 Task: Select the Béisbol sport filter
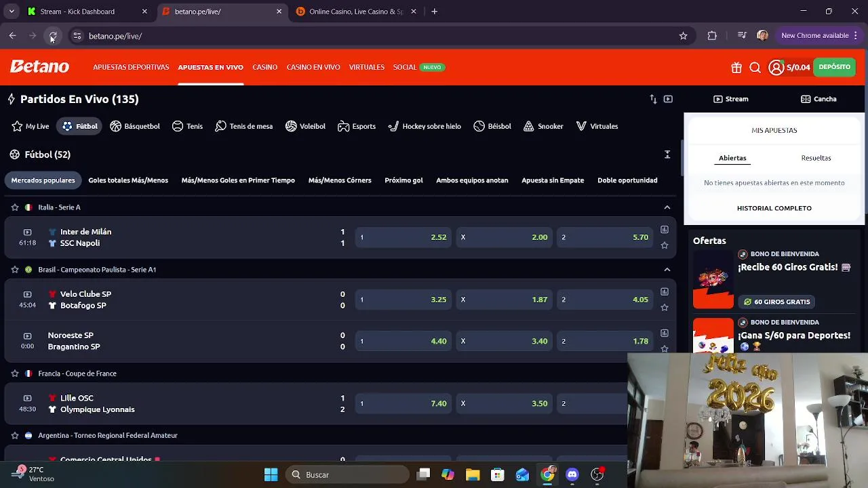pos(492,126)
